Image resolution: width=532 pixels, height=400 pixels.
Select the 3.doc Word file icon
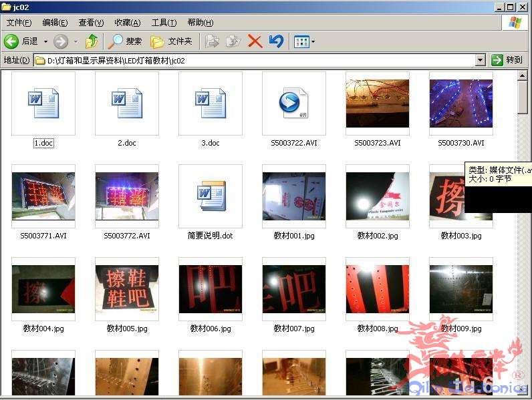[x=211, y=103]
